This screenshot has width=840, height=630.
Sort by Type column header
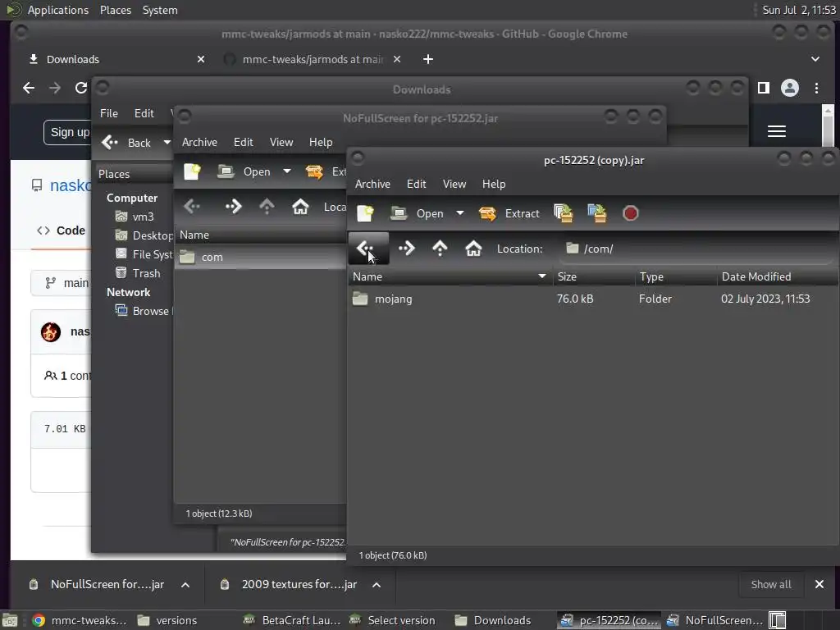coord(676,276)
